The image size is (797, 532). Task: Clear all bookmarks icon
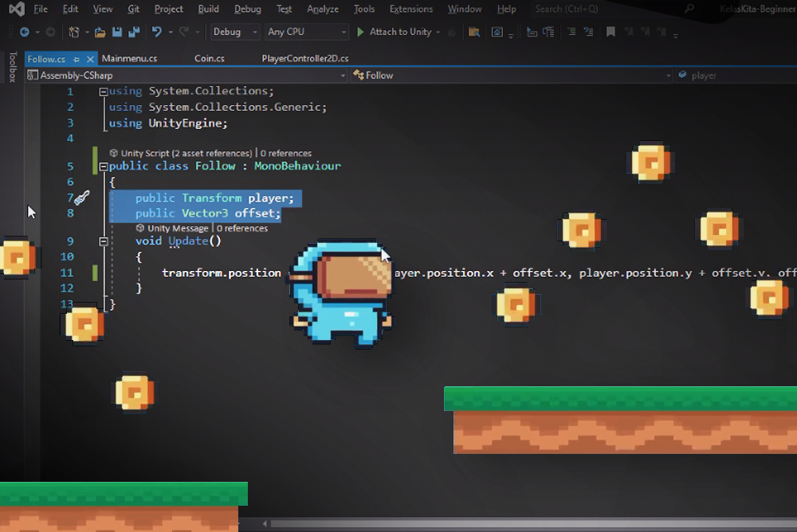coord(662,32)
